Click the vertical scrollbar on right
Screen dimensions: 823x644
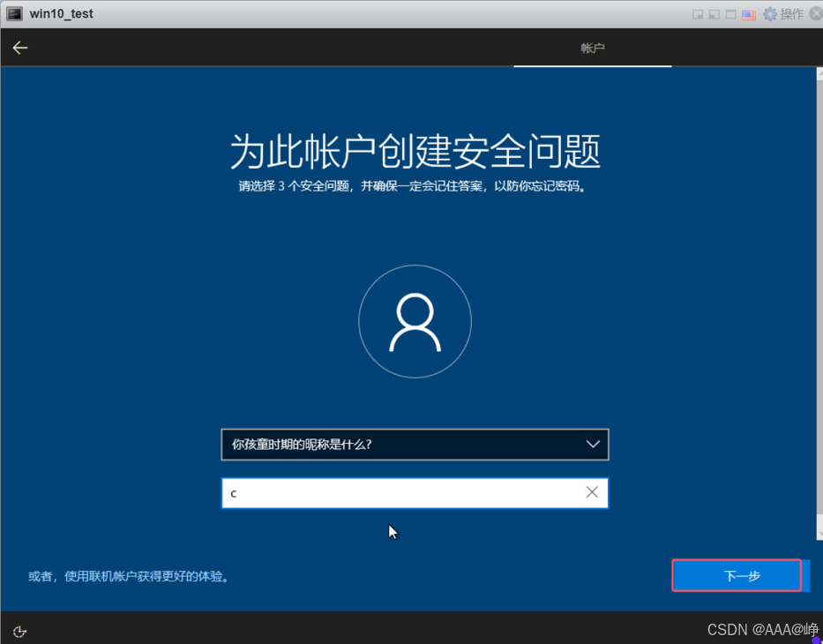[x=819, y=303]
